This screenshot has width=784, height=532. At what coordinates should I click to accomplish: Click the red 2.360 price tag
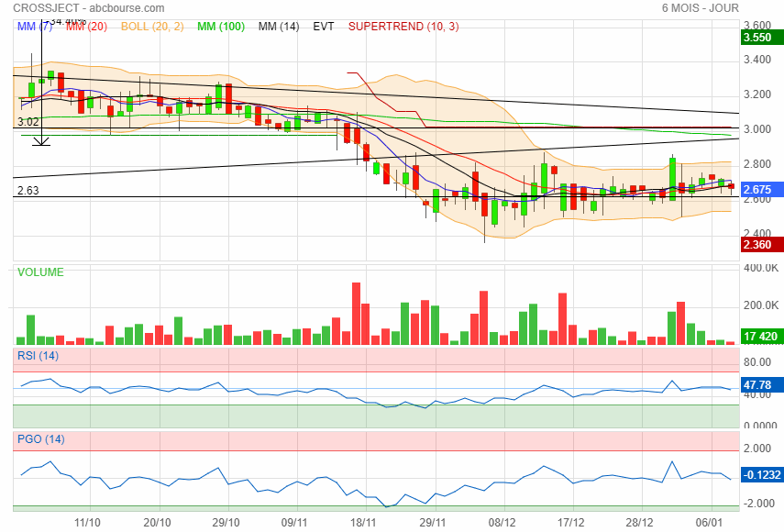[x=761, y=245]
